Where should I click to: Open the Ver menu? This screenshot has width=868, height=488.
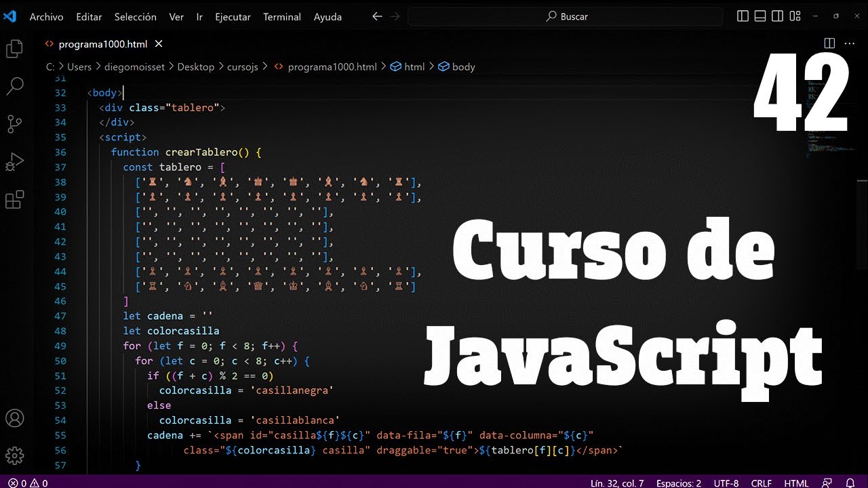[x=176, y=17]
